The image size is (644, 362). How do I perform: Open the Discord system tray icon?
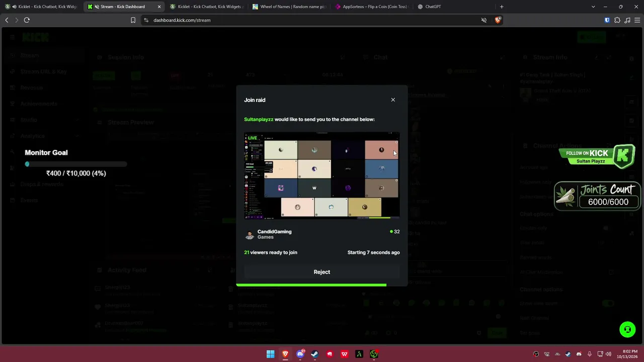coord(579,354)
